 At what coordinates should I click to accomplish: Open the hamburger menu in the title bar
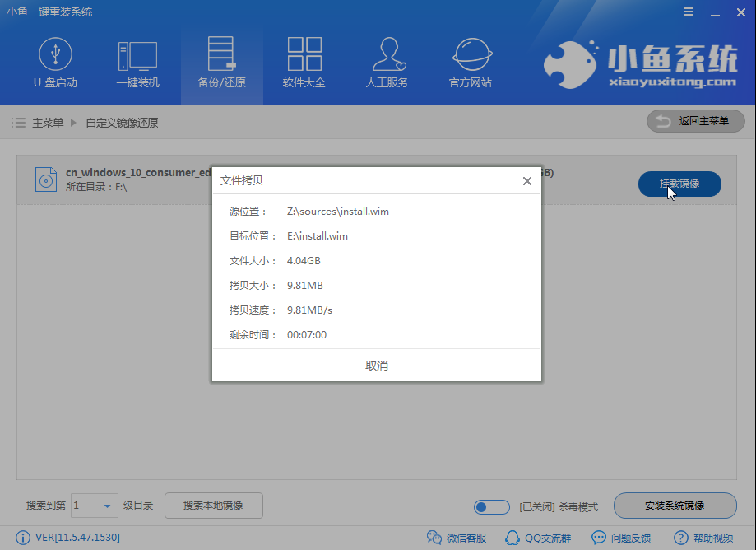coord(689,12)
